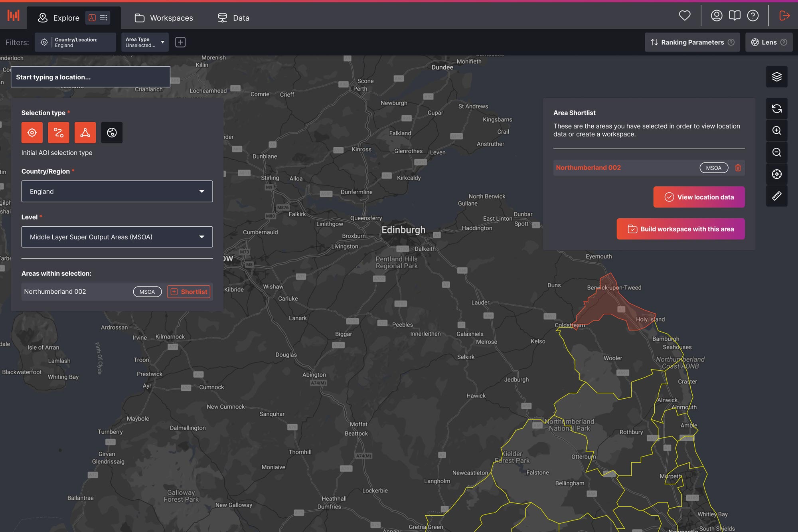Open Ranking Parameters
798x532 pixels.
(x=692, y=42)
